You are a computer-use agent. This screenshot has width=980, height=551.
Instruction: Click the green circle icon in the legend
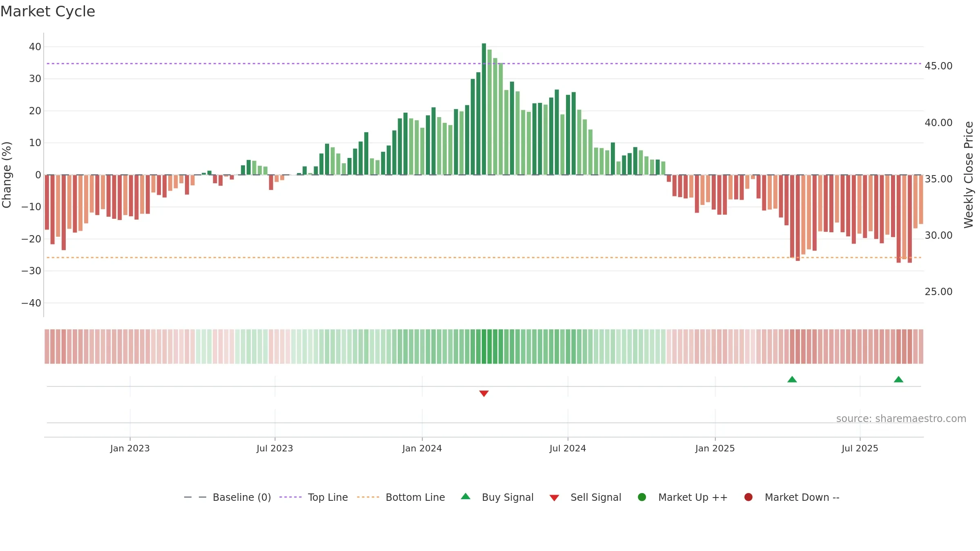(642, 497)
